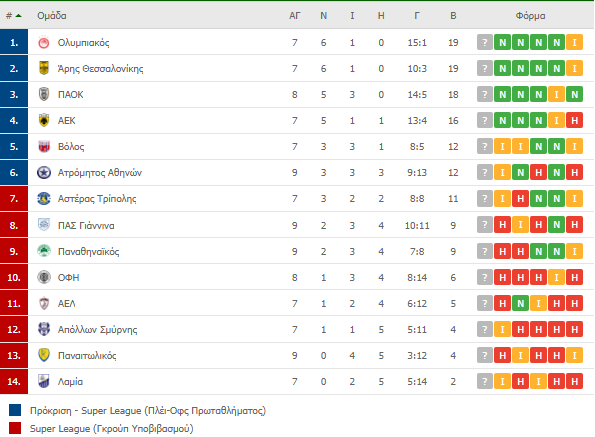This screenshot has width=595, height=437.
Task: Open the Αστέρας Τρίπολης team link
Action: coord(97,199)
